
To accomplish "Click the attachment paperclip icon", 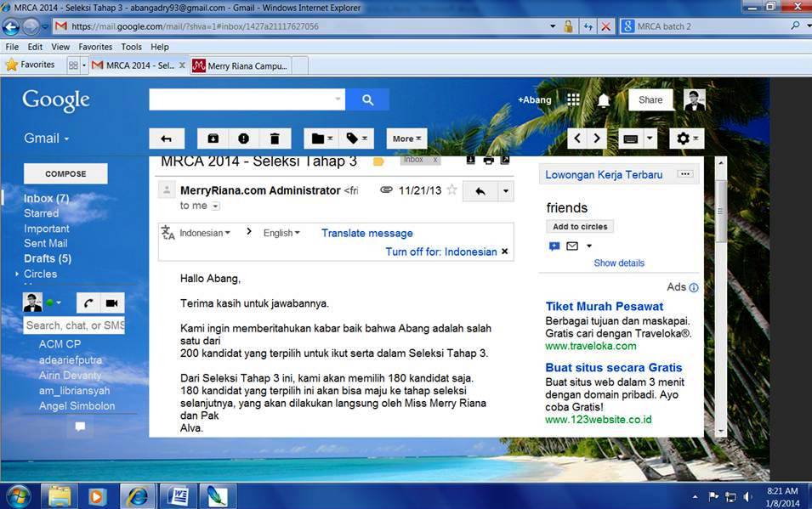I will coord(386,190).
